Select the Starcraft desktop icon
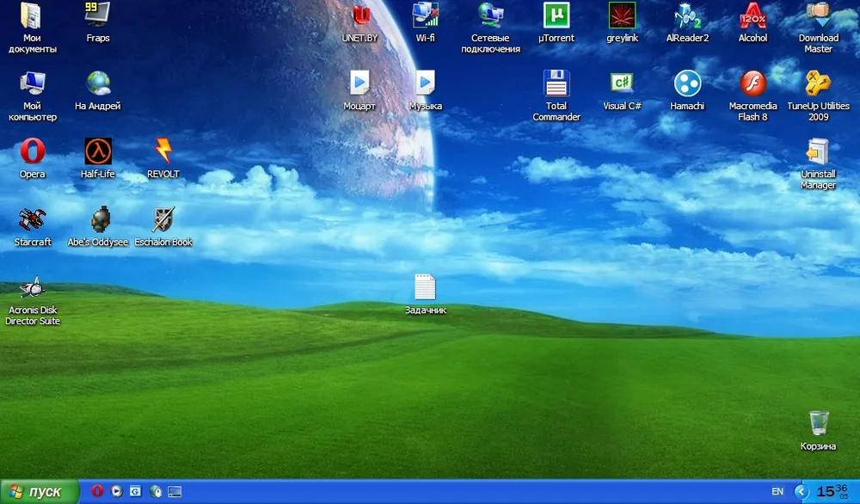 tap(33, 220)
